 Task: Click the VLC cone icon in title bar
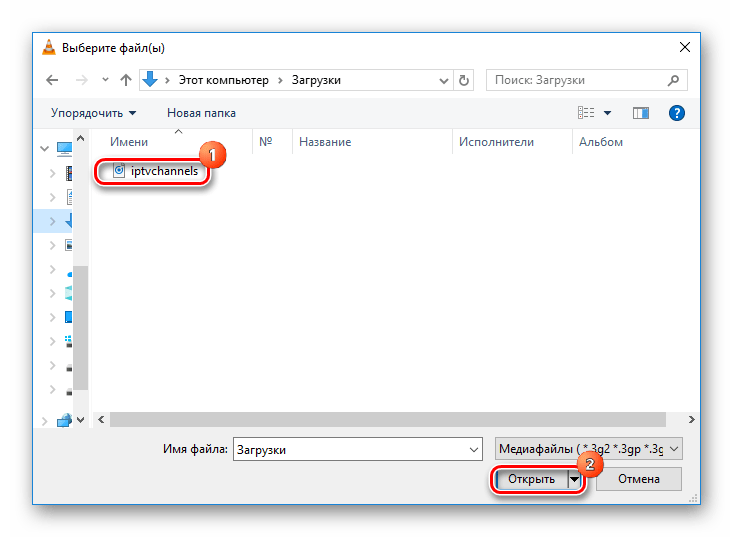coord(49,48)
